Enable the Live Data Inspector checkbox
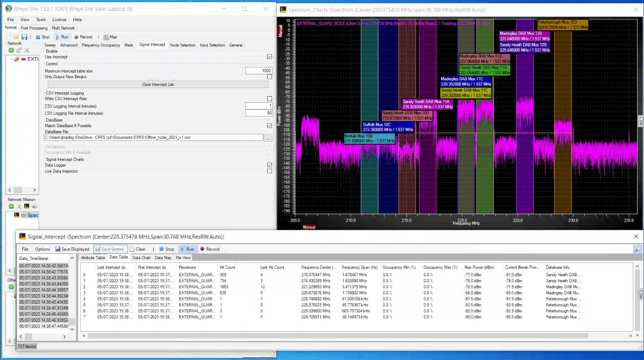This screenshot has width=644, height=360. (269, 171)
